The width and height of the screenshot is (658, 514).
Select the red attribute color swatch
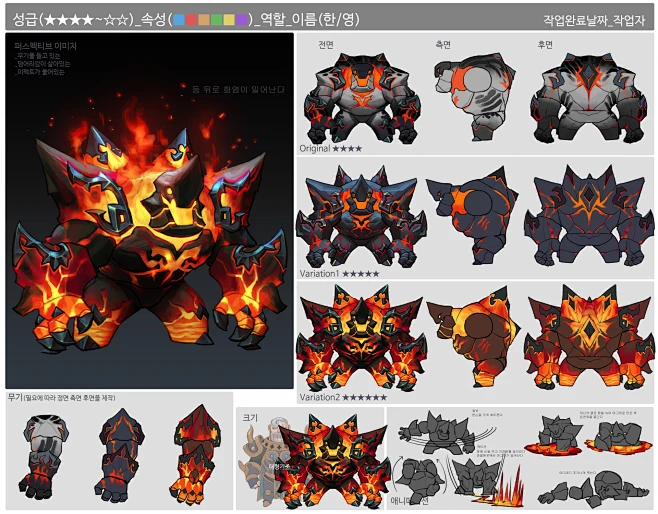coord(192,19)
